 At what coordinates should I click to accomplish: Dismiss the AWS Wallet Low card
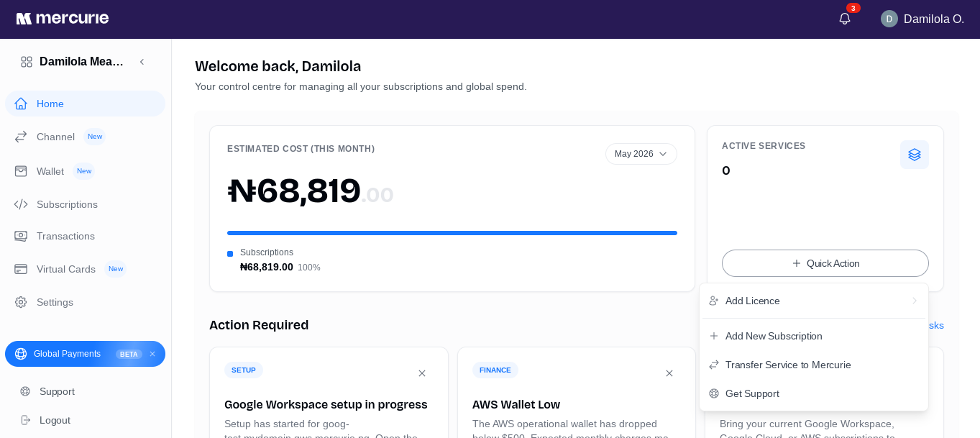669,373
